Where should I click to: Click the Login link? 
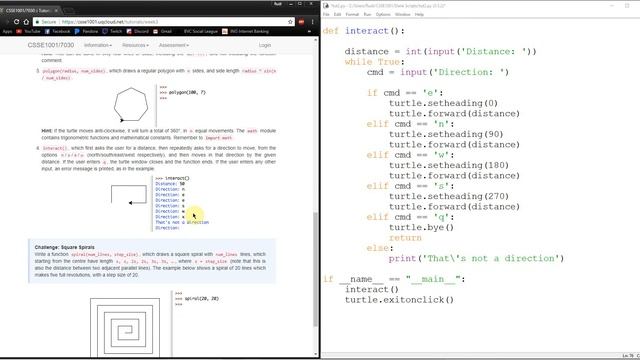pos(264,45)
